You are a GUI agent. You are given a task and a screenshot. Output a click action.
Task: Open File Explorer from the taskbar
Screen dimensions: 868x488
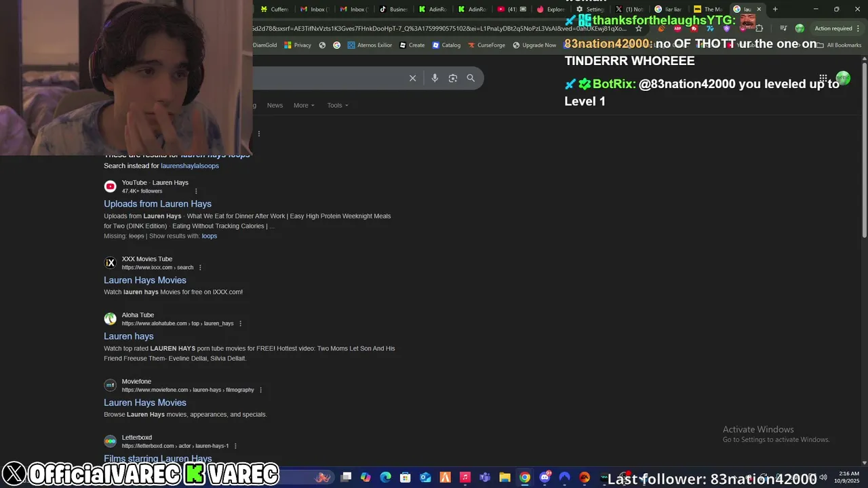tap(505, 477)
